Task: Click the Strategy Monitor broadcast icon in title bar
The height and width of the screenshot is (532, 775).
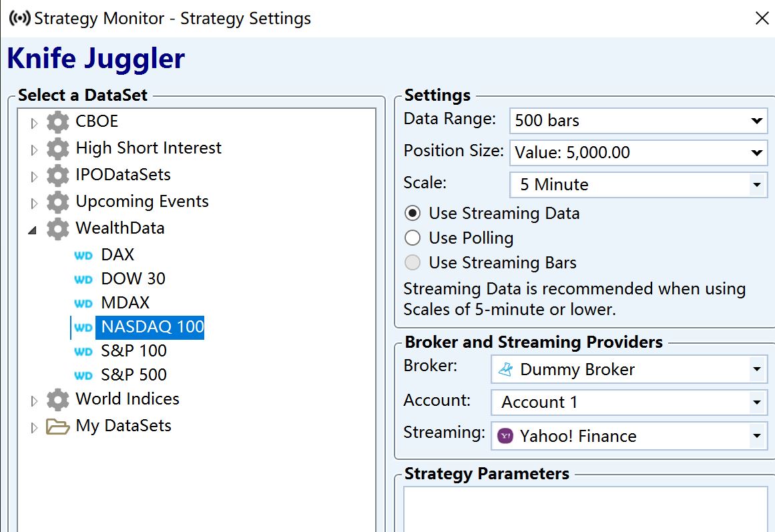Action: click(x=20, y=19)
